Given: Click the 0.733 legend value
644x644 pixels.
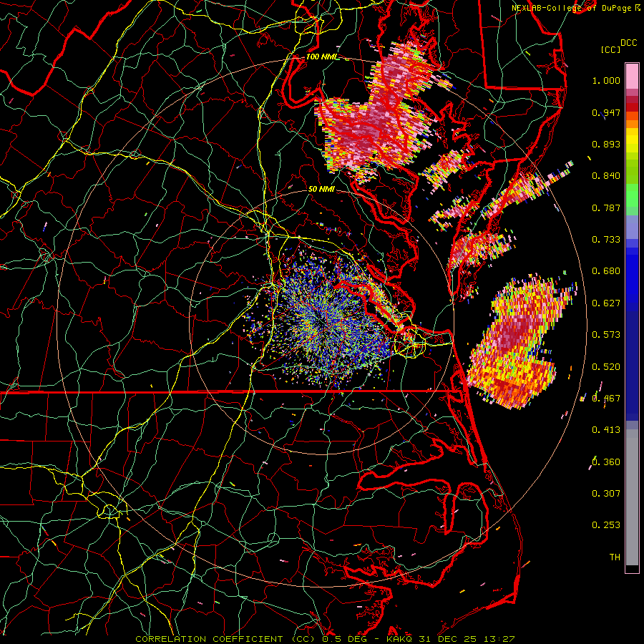Looking at the screenshot, I should tap(606, 240).
